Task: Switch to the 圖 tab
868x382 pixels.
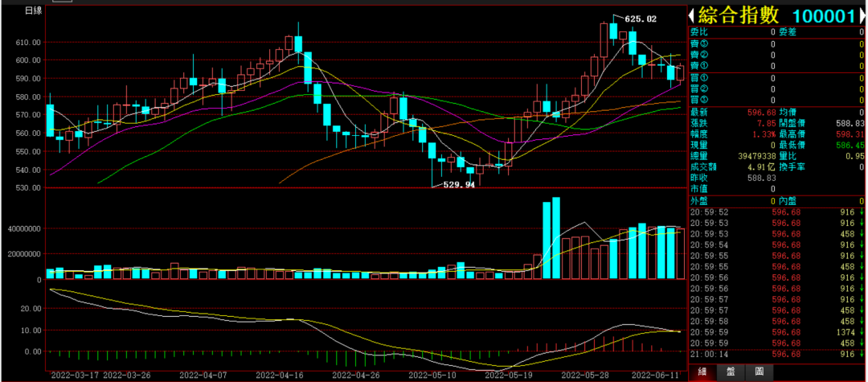Action: tap(759, 372)
